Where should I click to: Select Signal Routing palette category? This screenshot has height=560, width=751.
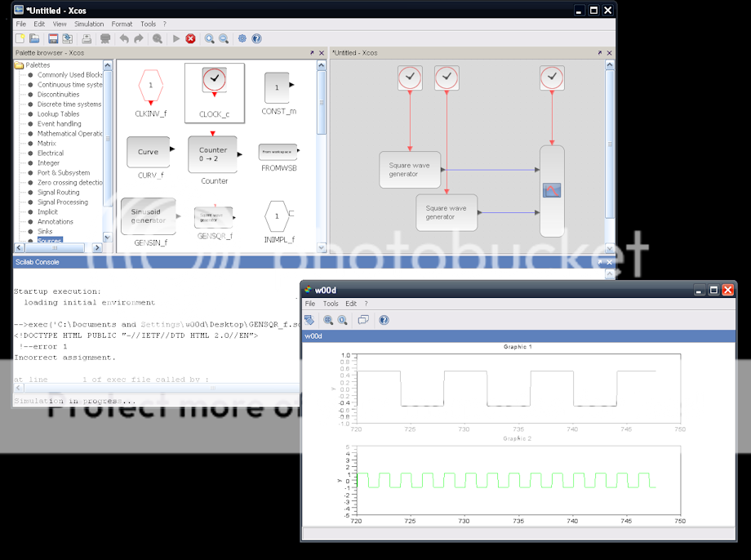pyautogui.click(x=59, y=193)
